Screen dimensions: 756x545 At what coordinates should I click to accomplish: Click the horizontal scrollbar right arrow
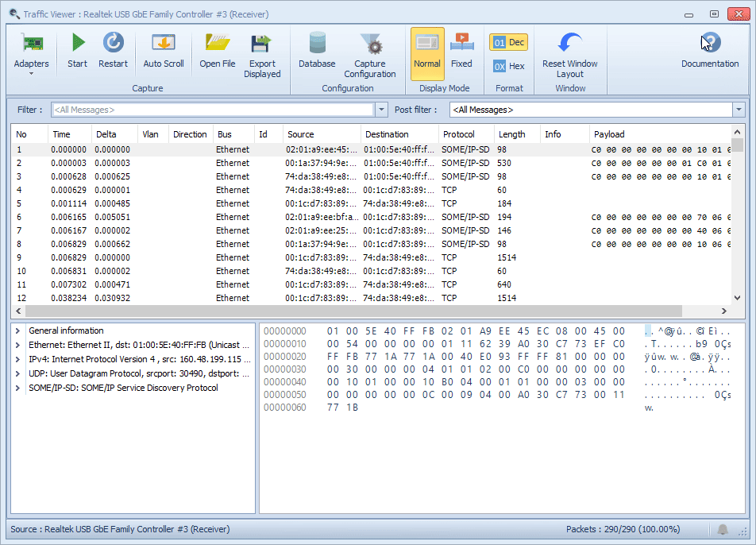[723, 311]
